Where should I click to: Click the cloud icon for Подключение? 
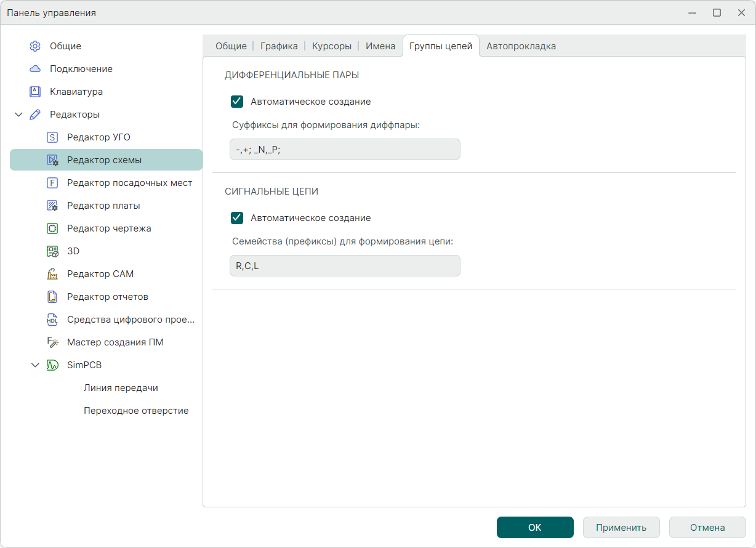pos(35,69)
